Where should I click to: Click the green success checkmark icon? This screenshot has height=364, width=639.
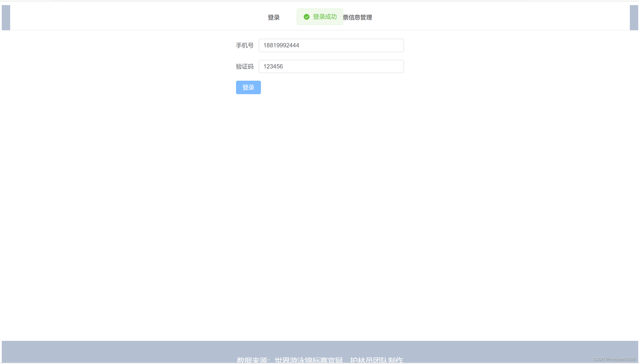pos(307,17)
